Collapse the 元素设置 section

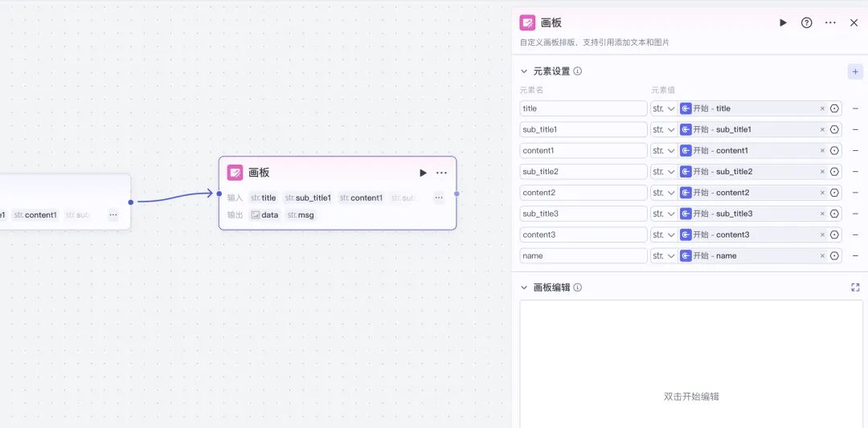pos(524,71)
